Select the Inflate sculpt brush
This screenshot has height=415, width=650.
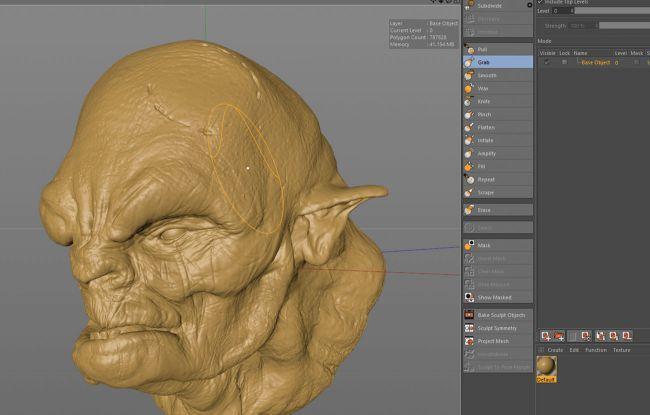[x=497, y=141]
